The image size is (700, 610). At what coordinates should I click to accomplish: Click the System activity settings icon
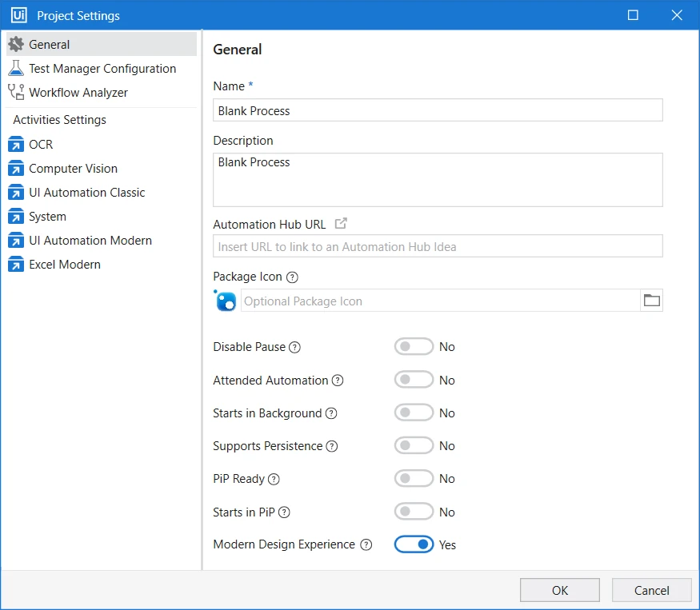[16, 217]
